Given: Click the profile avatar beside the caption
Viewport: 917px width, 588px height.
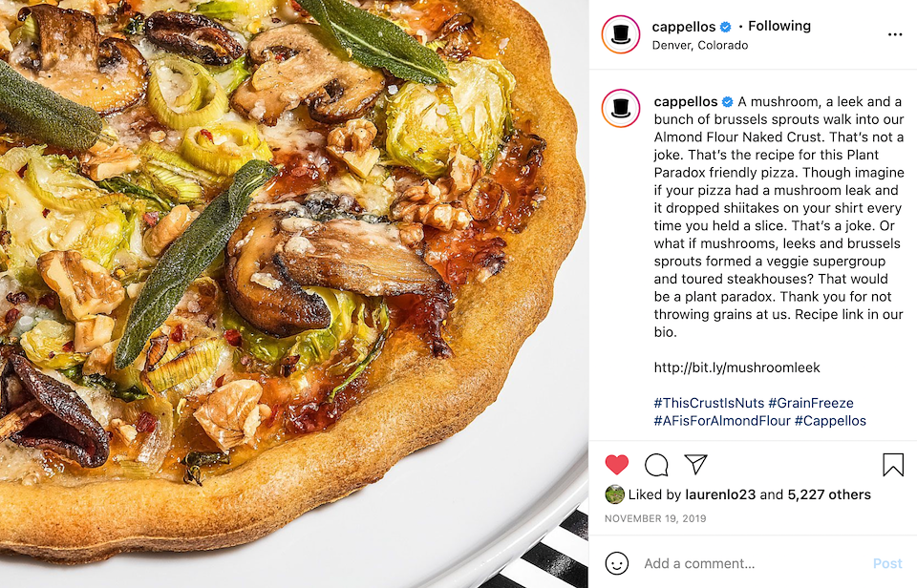Looking at the screenshot, I should (621, 108).
